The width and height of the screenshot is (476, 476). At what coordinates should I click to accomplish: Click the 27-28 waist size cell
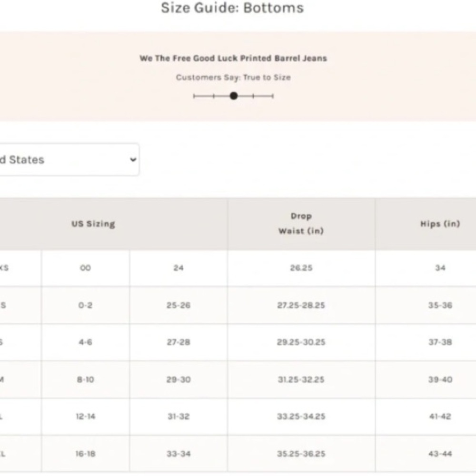(178, 342)
